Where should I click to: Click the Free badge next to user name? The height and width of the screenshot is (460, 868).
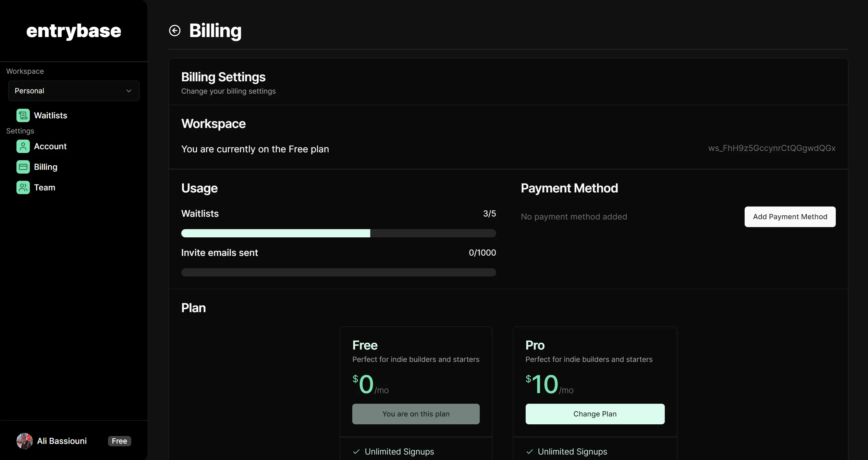coord(119,441)
